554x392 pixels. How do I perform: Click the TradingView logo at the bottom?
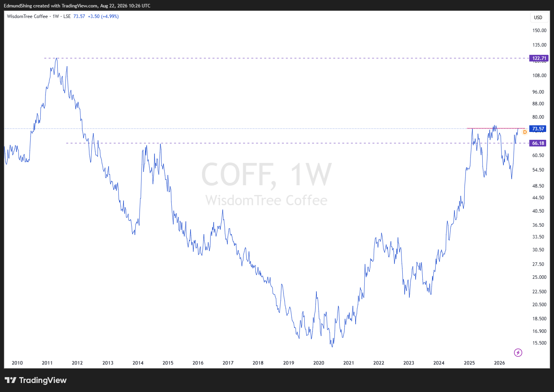[x=36, y=380]
